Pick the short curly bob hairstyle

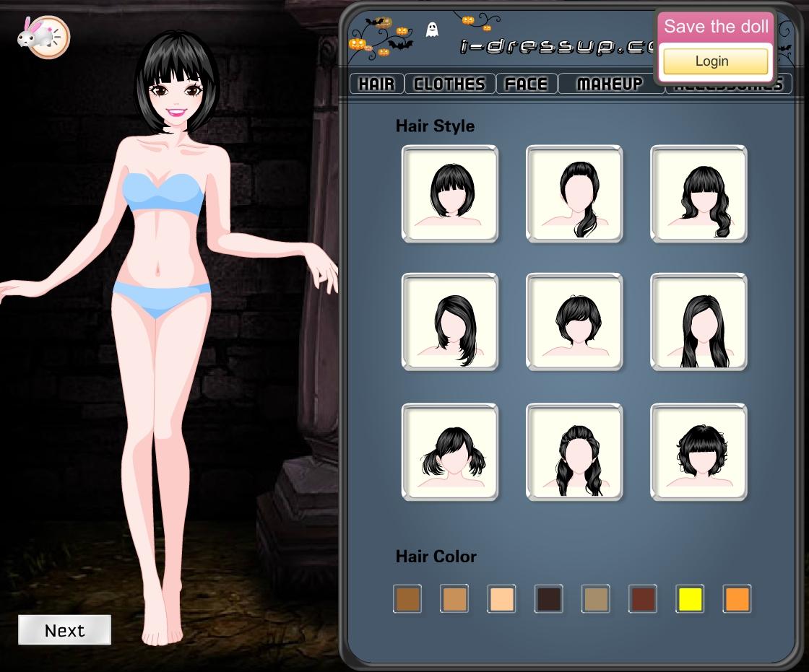pyautogui.click(x=698, y=452)
